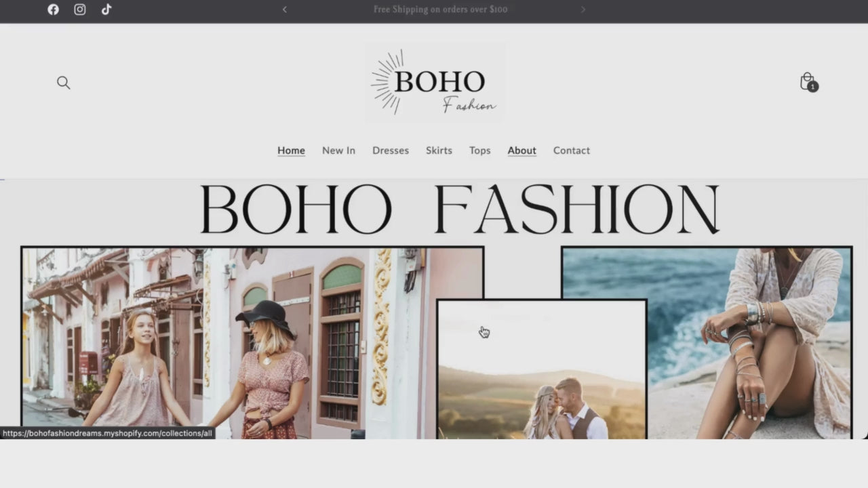The width and height of the screenshot is (868, 488).
Task: Open the shopping bag cart icon
Action: [x=808, y=82]
